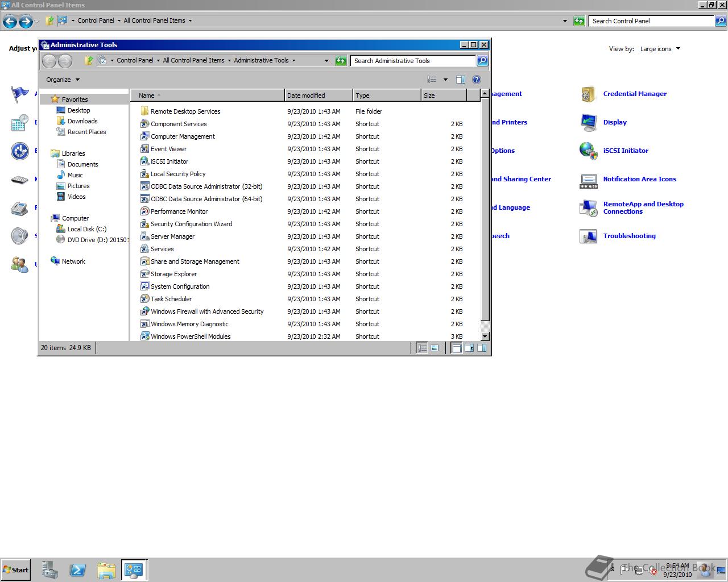
Task: Select Security Configuration Wizard entry
Action: [191, 224]
